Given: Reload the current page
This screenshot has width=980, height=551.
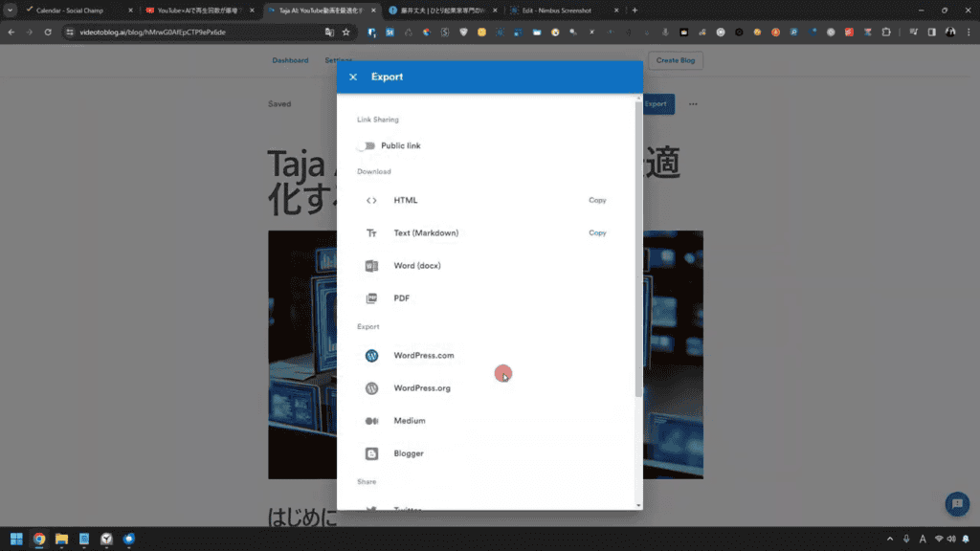Looking at the screenshot, I should point(48,32).
